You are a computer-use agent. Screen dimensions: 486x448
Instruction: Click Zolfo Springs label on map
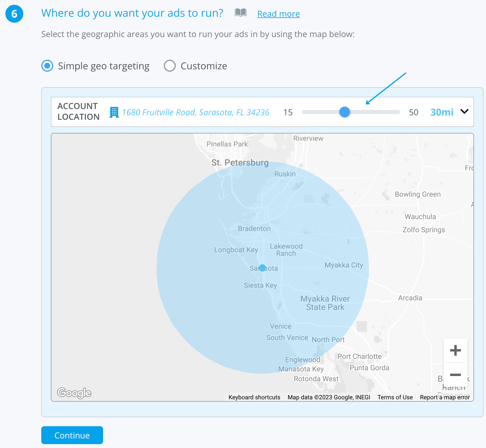[424, 230]
